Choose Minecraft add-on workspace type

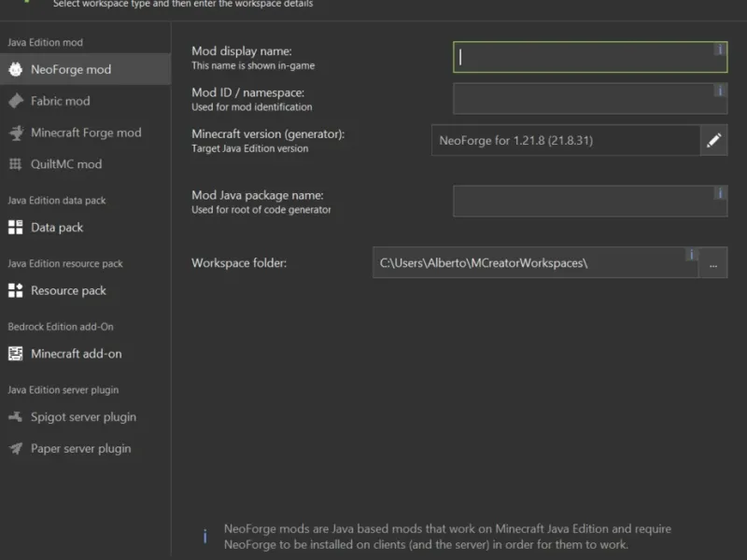point(85,354)
